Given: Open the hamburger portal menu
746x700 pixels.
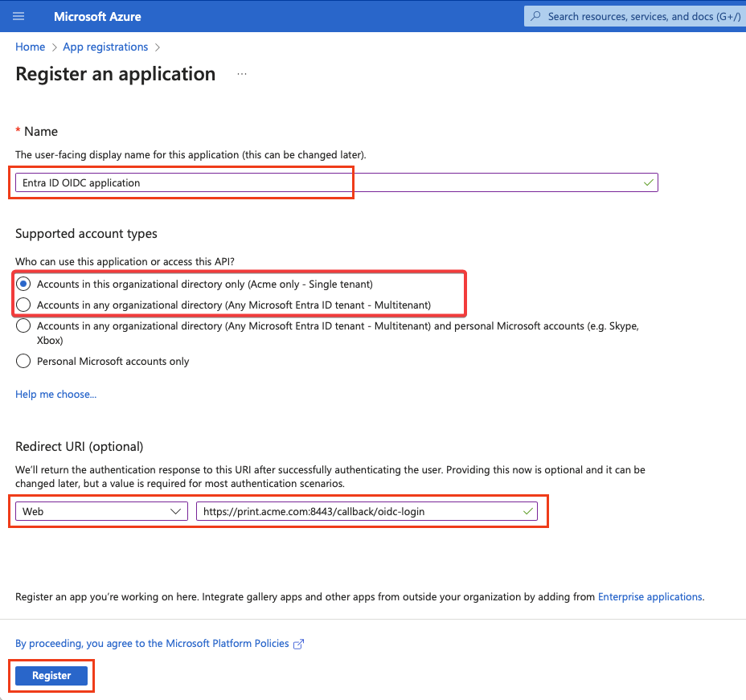Looking at the screenshot, I should (x=19, y=16).
